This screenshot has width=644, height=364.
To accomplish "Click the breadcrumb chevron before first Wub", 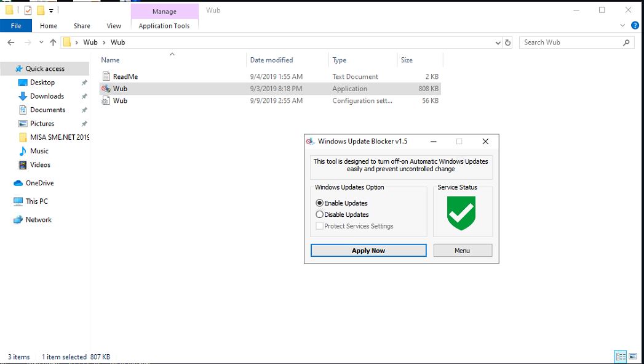I will (x=76, y=42).
